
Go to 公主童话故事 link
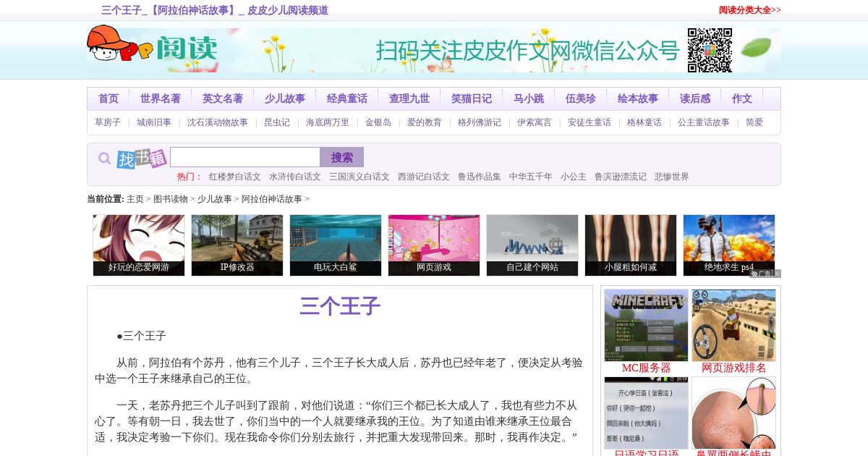click(x=704, y=122)
